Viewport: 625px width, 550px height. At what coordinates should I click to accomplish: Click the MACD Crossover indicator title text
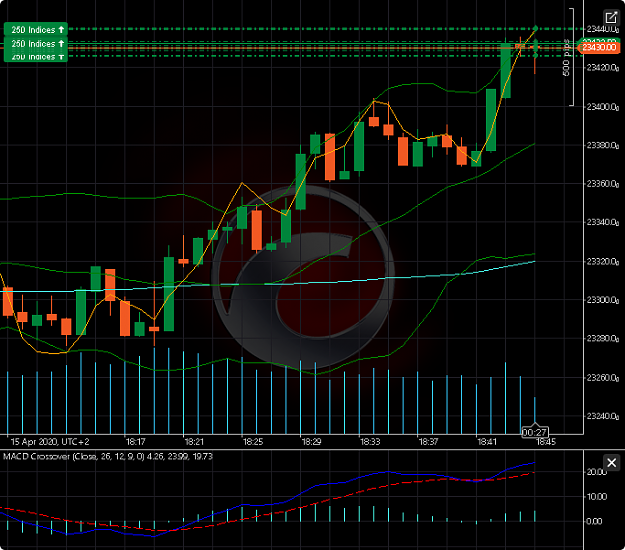108,456
